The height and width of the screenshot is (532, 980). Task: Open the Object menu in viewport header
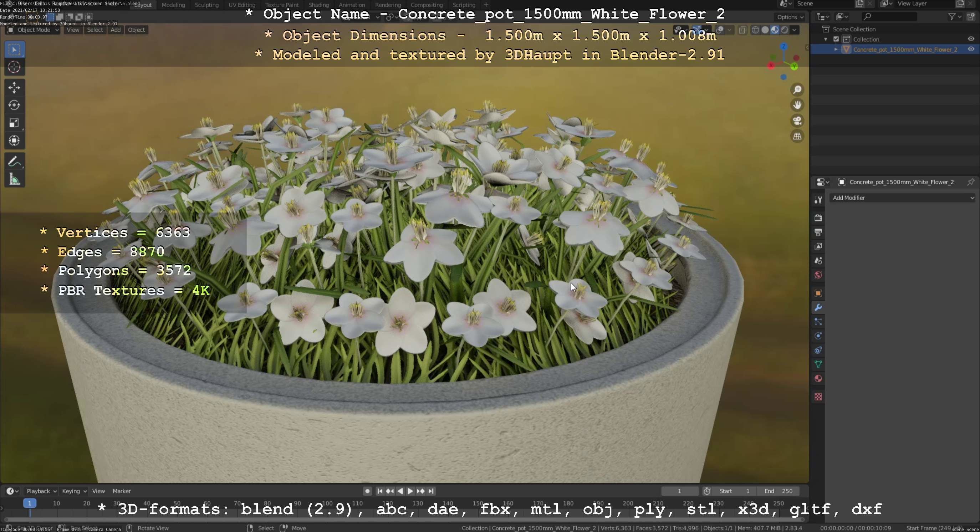click(x=136, y=30)
